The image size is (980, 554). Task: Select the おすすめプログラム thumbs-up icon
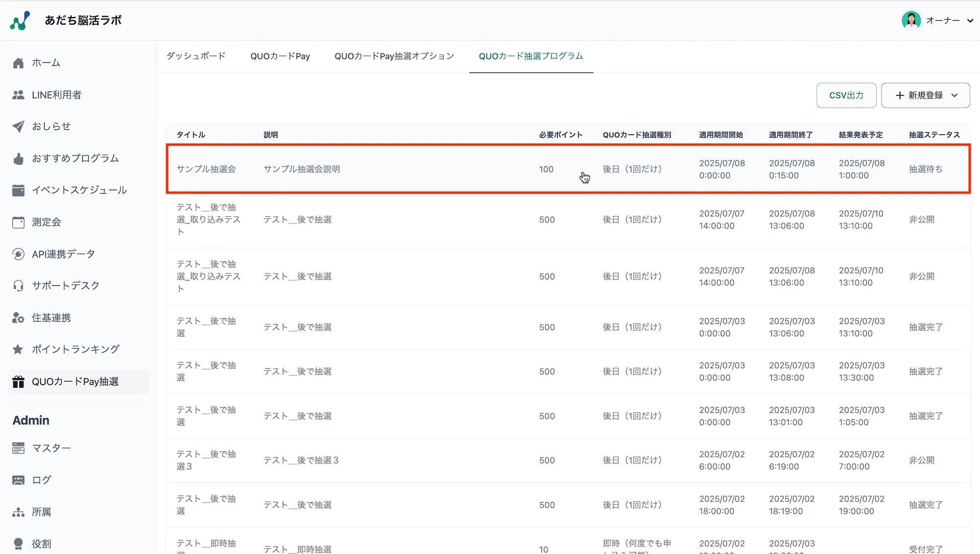click(18, 158)
